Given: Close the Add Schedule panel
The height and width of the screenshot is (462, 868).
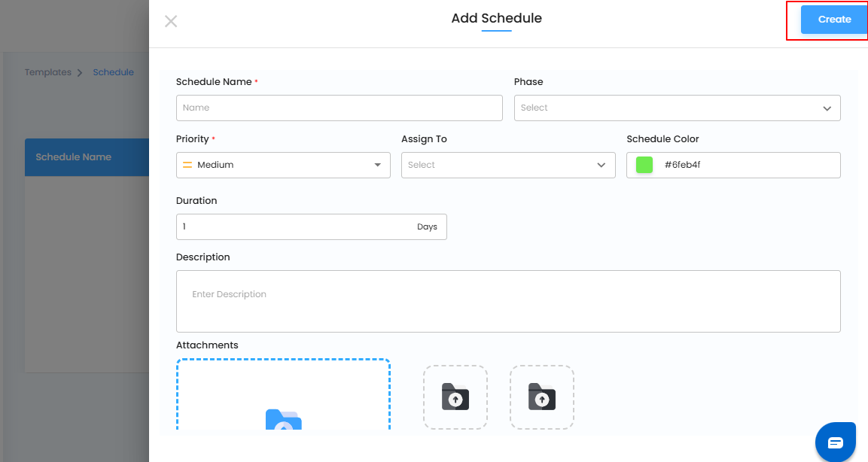Looking at the screenshot, I should point(171,21).
